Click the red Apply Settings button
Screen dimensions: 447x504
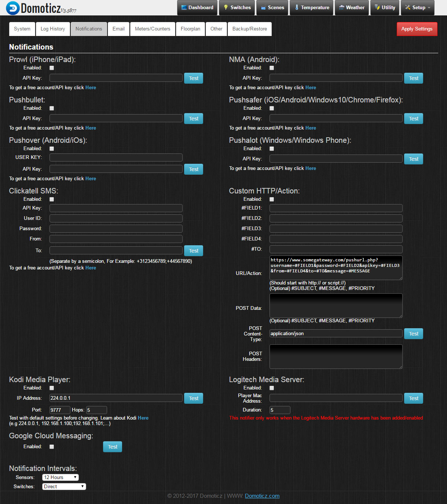pos(417,29)
